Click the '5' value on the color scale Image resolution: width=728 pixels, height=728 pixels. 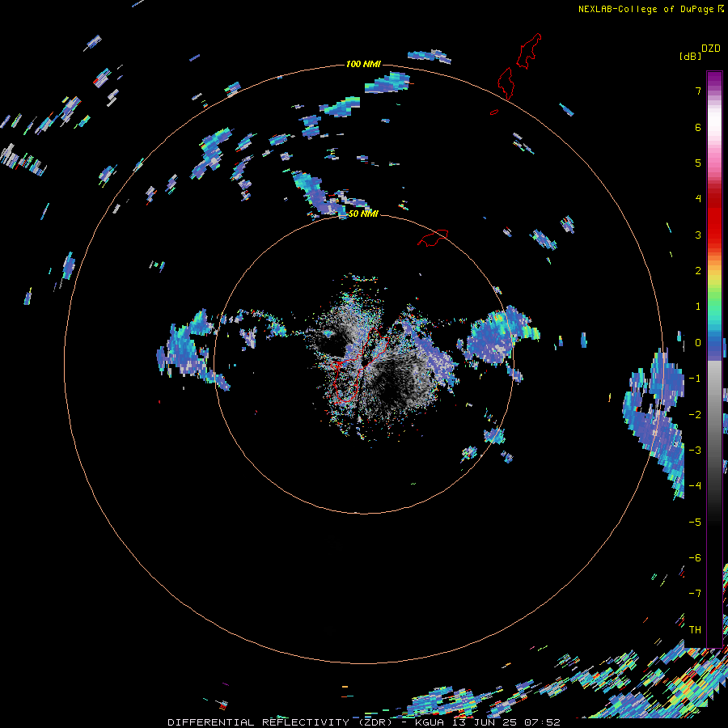point(698,163)
